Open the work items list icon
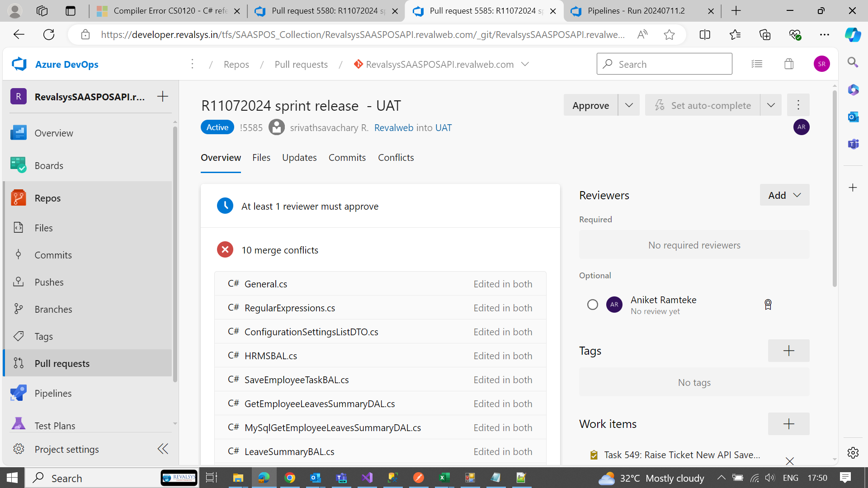Viewport: 868px width, 488px height. coord(757,64)
